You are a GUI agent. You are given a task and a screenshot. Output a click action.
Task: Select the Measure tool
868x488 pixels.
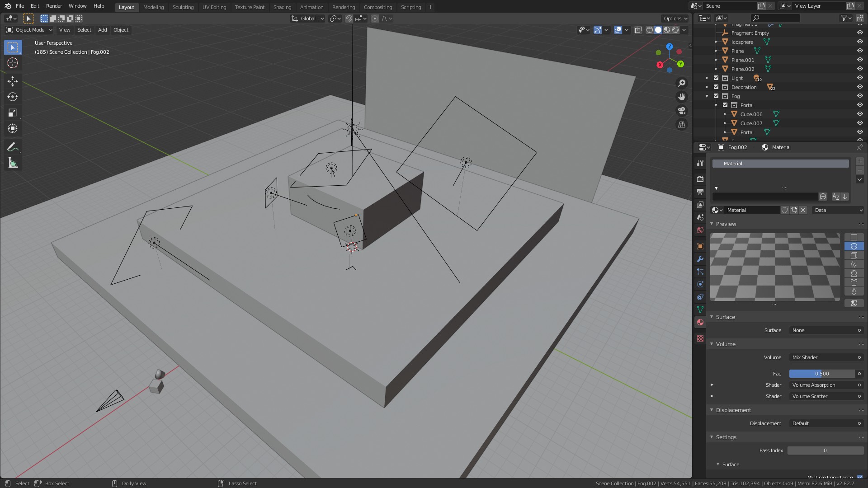coord(13,163)
